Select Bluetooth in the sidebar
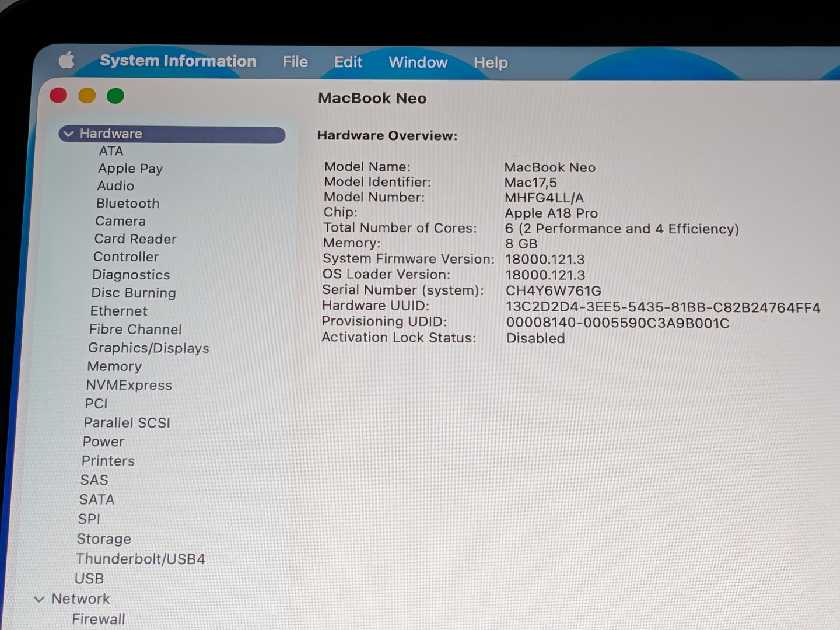The height and width of the screenshot is (630, 840). tap(128, 204)
